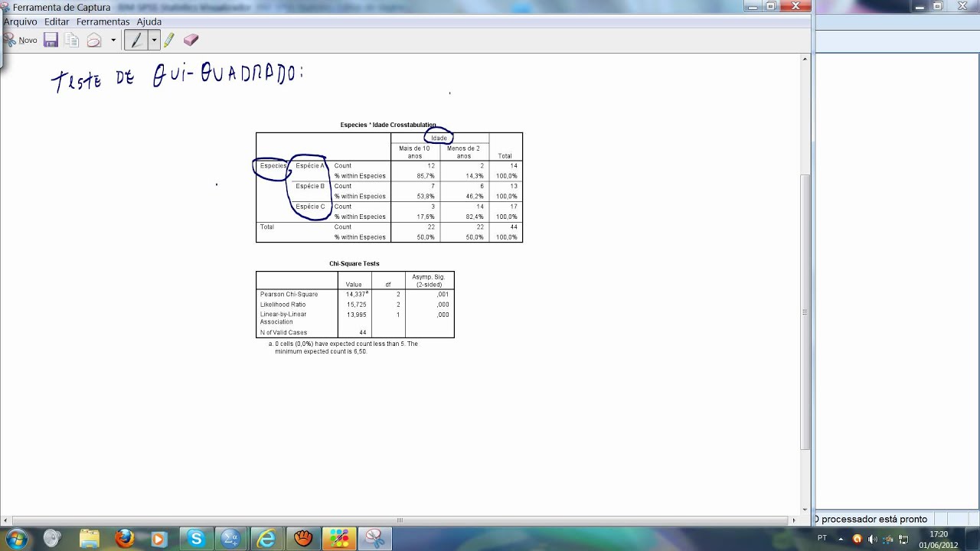The height and width of the screenshot is (551, 980).
Task: Open the Pen options dropdown arrow
Action: [x=154, y=40]
